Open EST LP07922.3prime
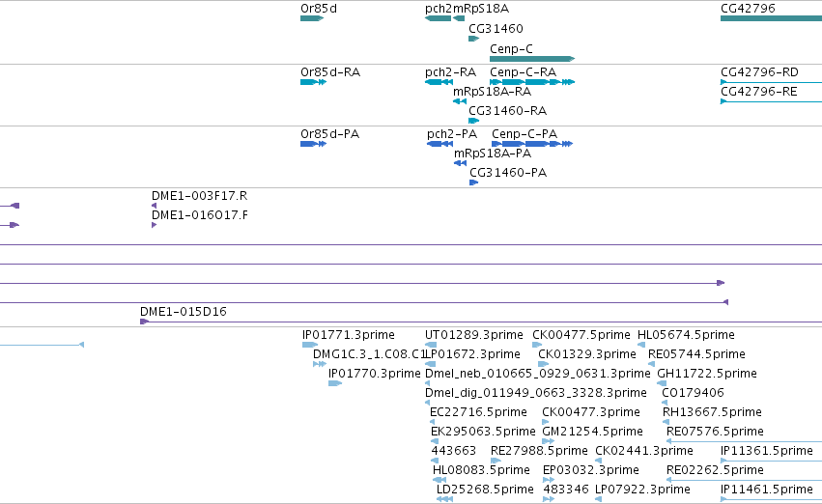 tap(598, 499)
